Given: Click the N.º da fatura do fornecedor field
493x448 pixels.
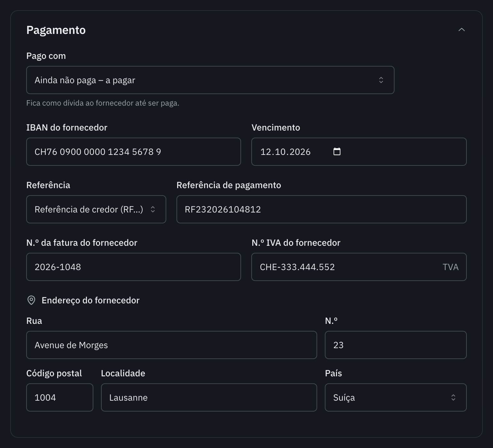Looking at the screenshot, I should coord(134,267).
